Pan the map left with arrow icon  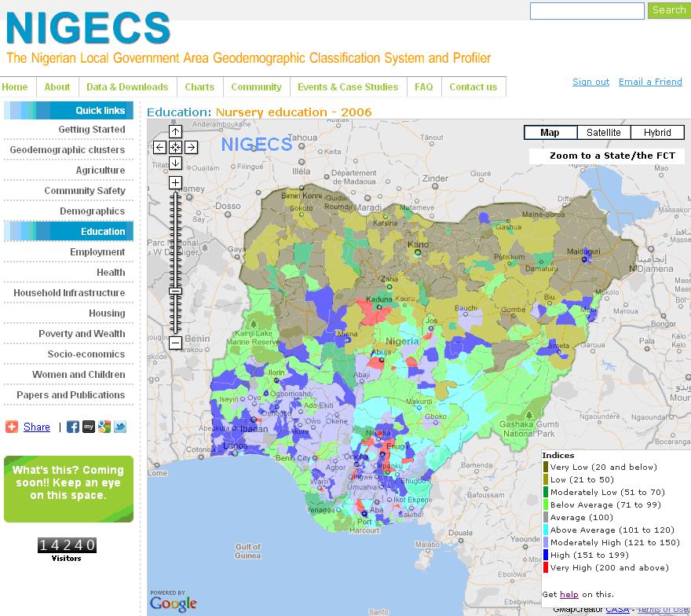tap(159, 147)
